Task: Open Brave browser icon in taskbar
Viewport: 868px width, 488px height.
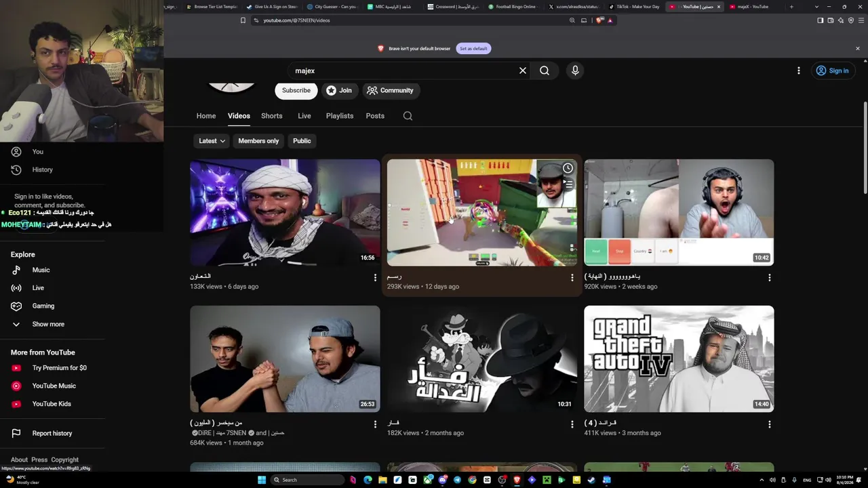Action: point(517,480)
